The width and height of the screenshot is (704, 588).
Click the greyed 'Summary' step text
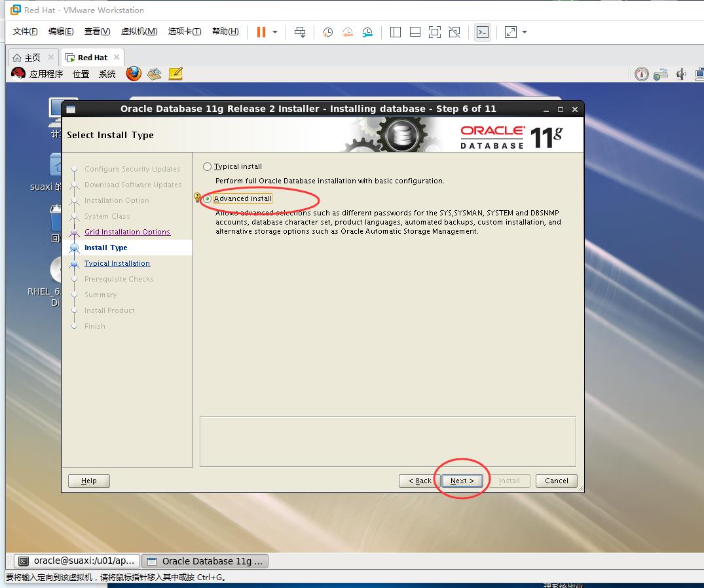coord(101,295)
